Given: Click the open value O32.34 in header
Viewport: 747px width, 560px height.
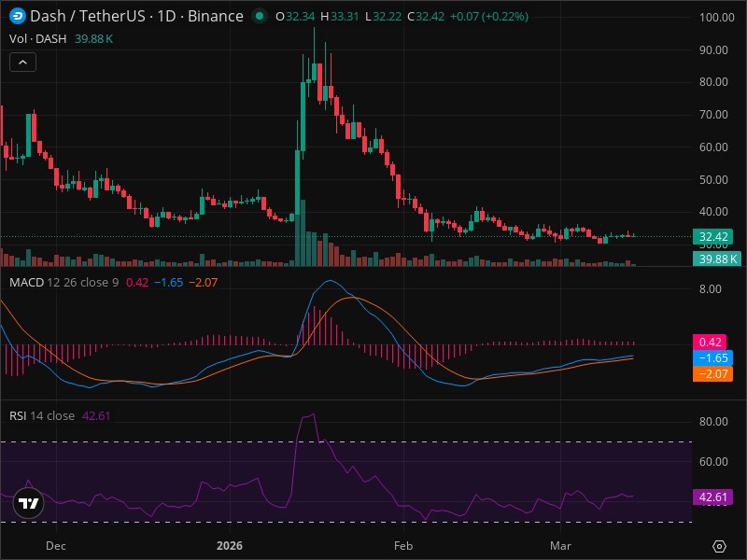Looking at the screenshot, I should tap(295, 17).
